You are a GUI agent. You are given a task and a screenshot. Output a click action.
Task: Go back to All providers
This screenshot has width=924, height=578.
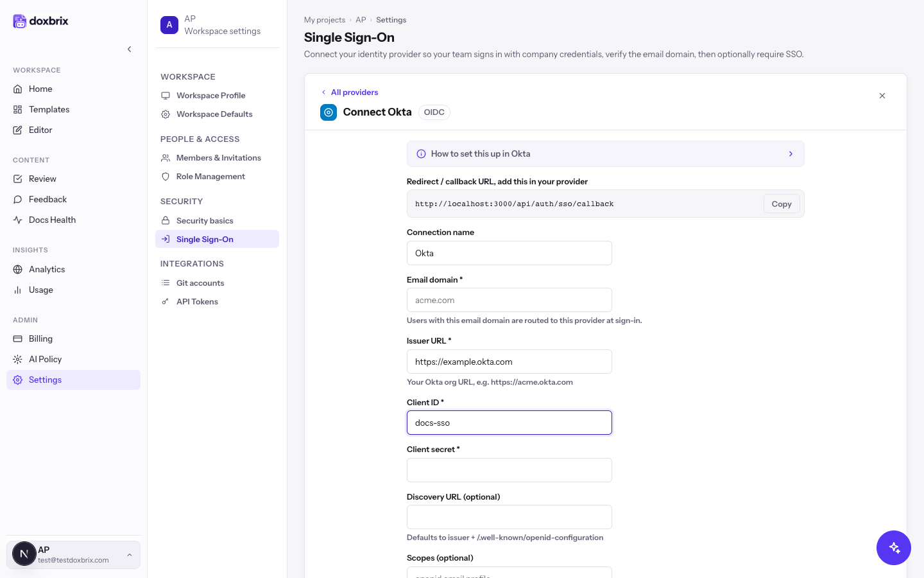(350, 92)
